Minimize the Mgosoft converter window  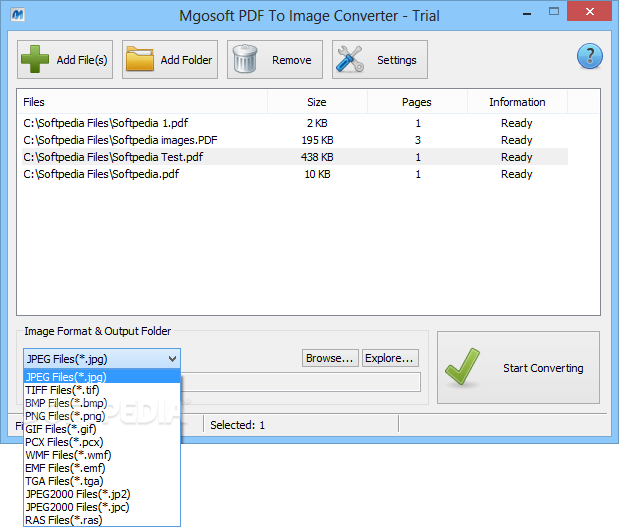[527, 14]
